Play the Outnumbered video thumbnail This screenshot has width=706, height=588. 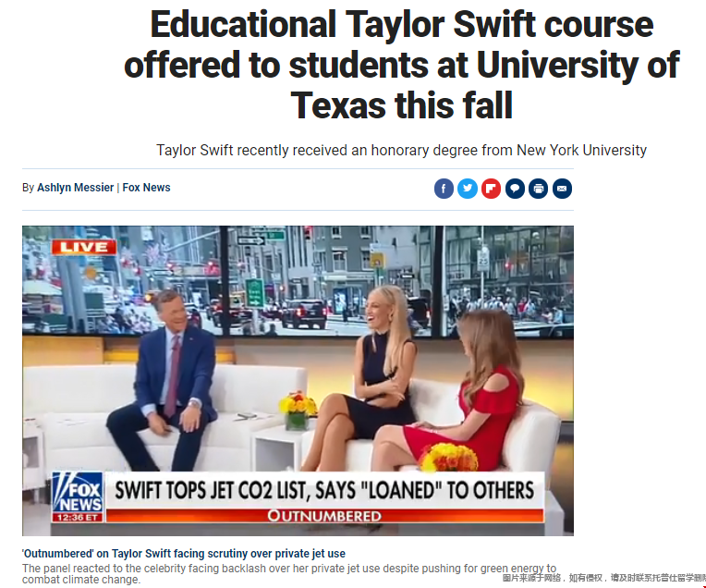[298, 381]
